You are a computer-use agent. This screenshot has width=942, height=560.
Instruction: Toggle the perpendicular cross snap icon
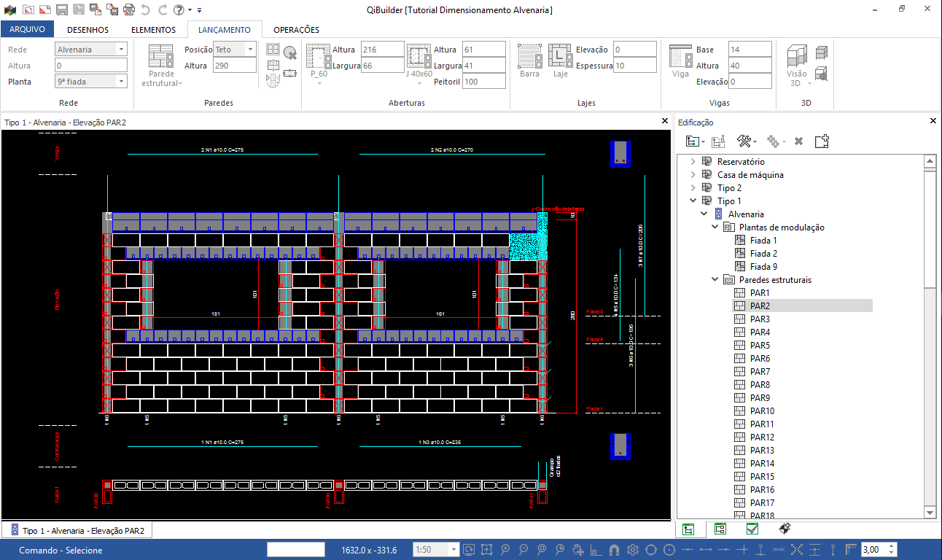[x=742, y=550]
